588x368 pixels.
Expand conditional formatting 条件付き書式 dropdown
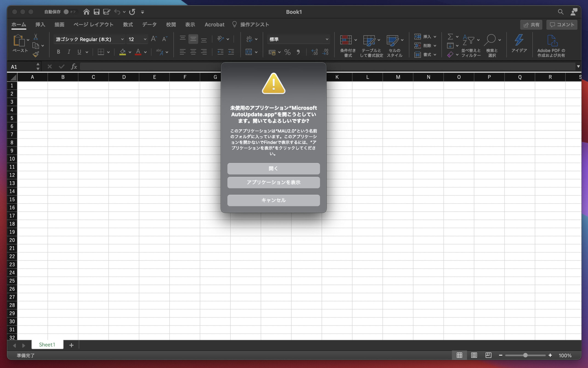point(356,40)
